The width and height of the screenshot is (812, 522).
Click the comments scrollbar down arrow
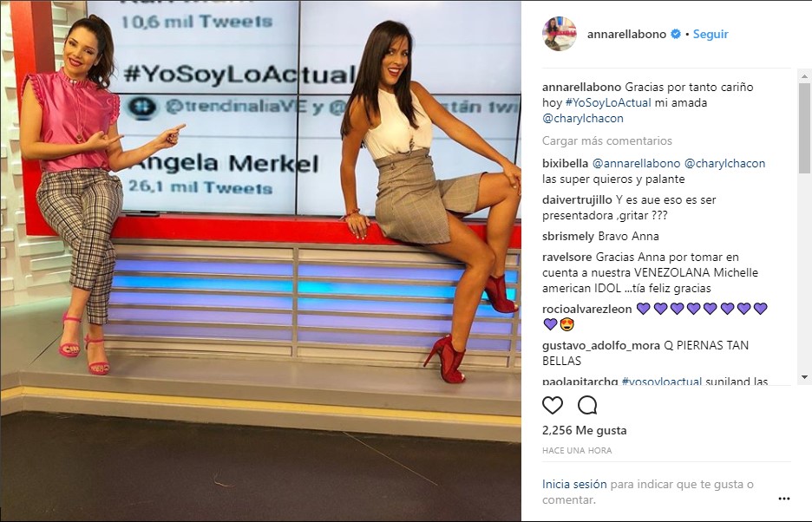(804, 377)
